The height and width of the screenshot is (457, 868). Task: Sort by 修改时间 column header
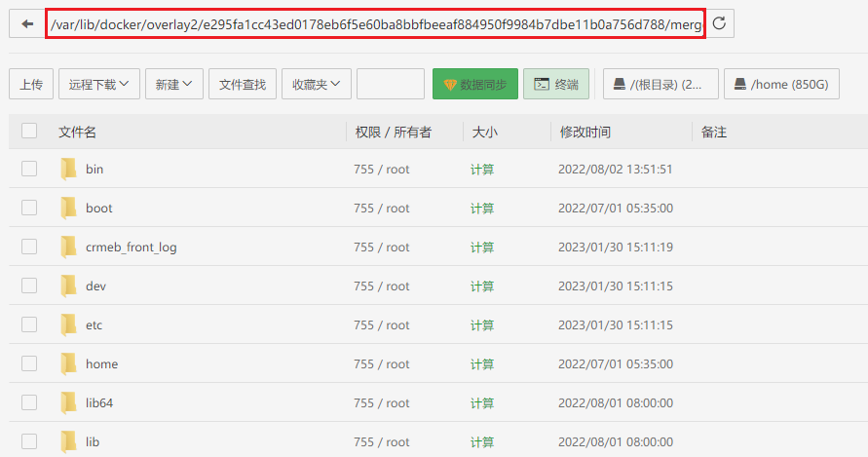585,132
